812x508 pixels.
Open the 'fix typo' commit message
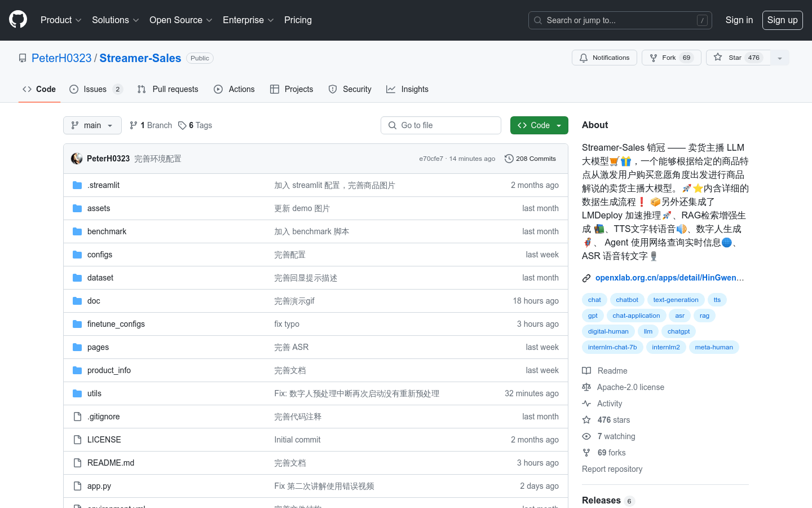286,324
